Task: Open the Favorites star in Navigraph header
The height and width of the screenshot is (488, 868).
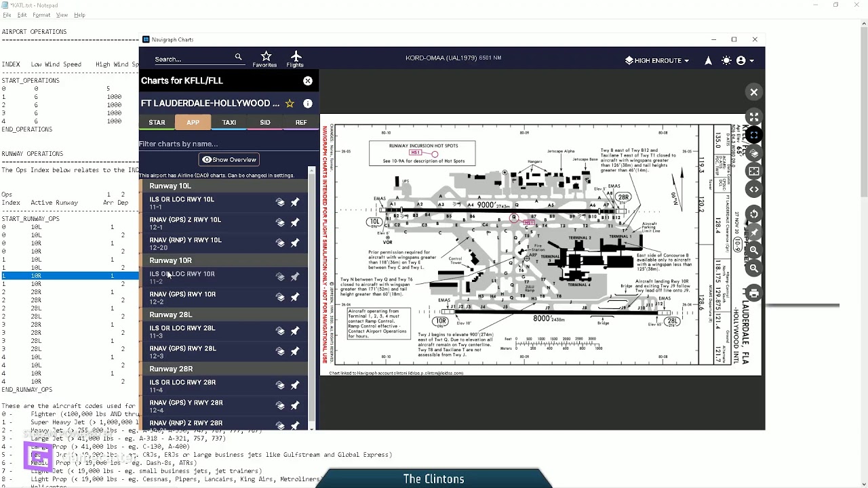Action: pos(265,59)
